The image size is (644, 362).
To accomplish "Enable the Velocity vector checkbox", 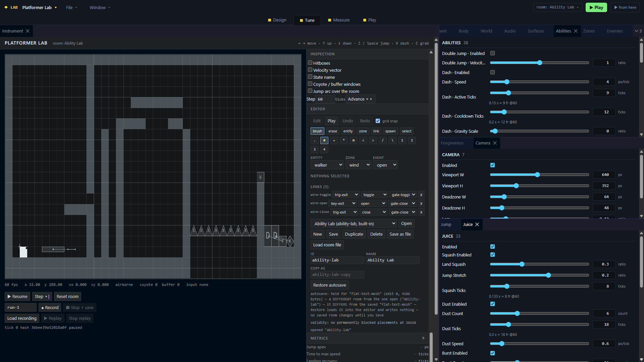I will [310, 70].
